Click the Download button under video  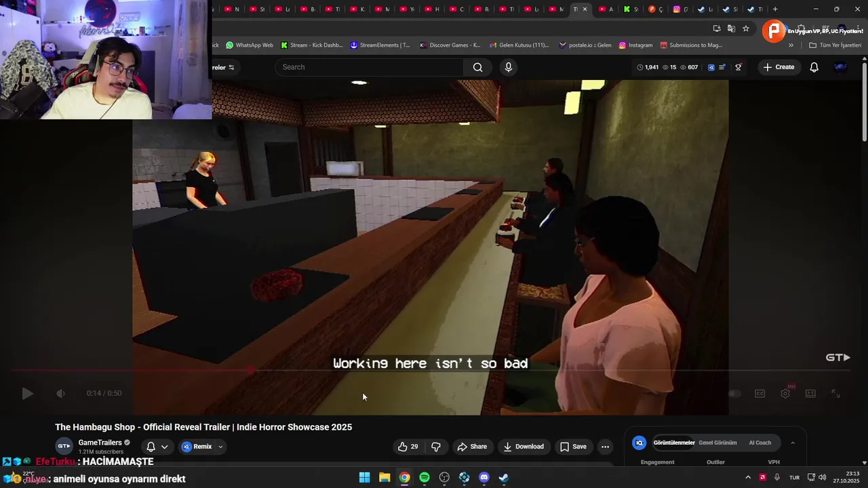pyautogui.click(x=524, y=447)
